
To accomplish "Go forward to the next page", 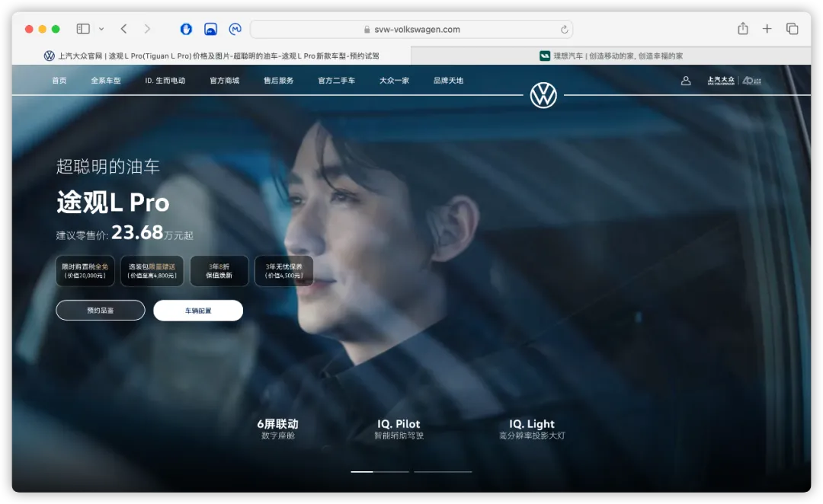I will click(x=147, y=29).
